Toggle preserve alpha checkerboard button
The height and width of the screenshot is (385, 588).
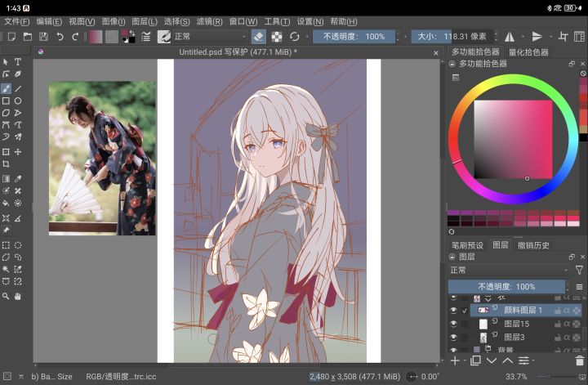click(x=277, y=37)
